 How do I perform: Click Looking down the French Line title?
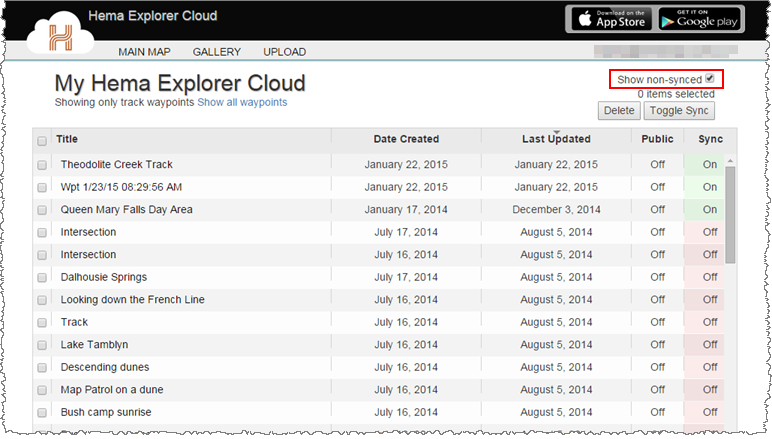tap(132, 300)
